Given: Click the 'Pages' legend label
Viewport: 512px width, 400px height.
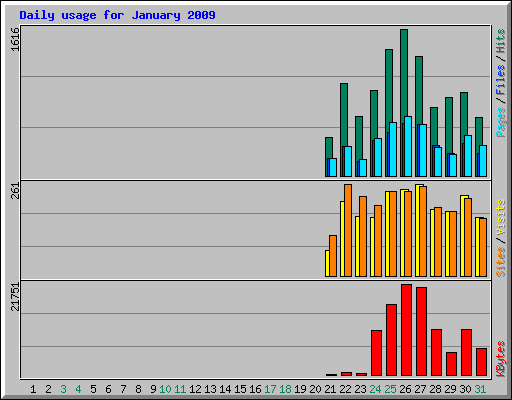Looking at the screenshot, I should coord(501,122).
